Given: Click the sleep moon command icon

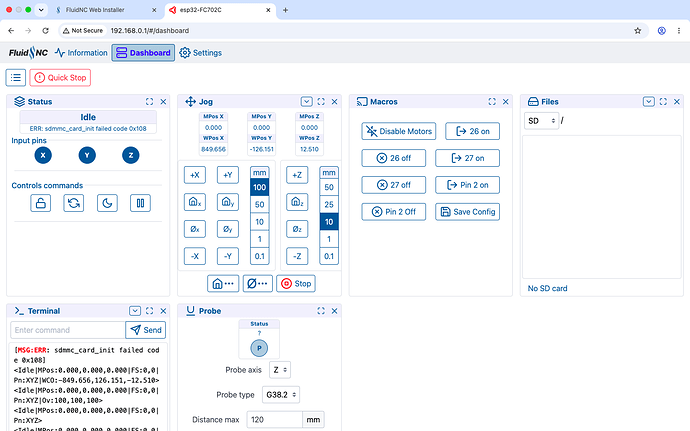Looking at the screenshot, I should (x=107, y=203).
